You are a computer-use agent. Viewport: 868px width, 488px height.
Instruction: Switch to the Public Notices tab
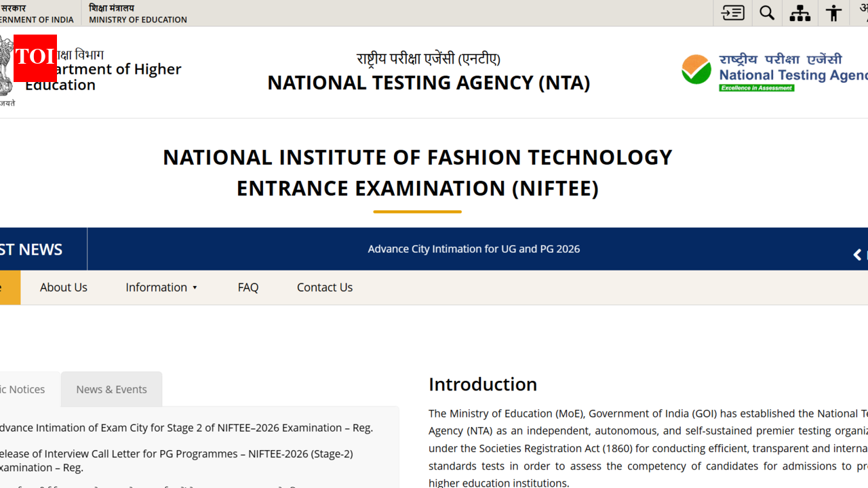pos(22,389)
